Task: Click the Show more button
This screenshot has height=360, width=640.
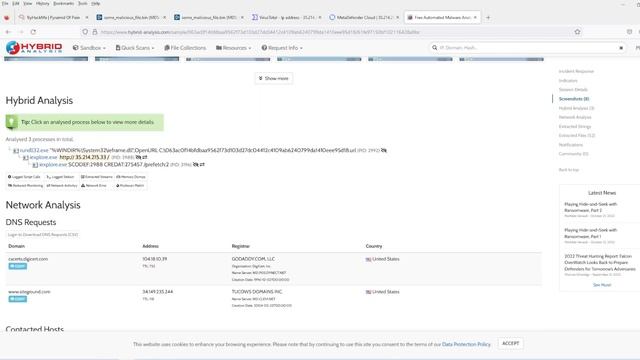Action: click(273, 78)
